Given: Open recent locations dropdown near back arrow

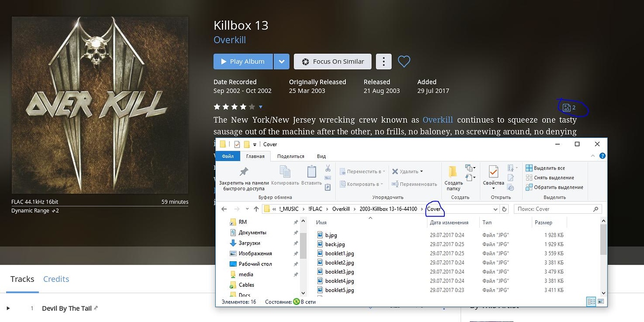Looking at the screenshot, I should click(x=247, y=209).
